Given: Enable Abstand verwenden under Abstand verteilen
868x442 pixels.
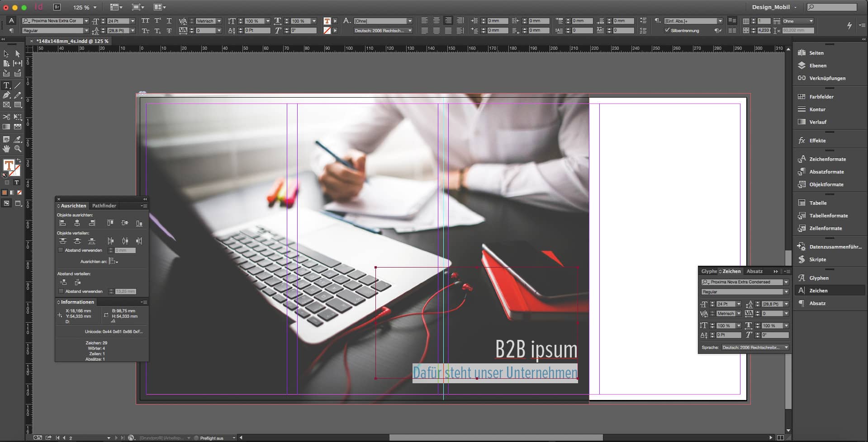Looking at the screenshot, I should tap(61, 292).
